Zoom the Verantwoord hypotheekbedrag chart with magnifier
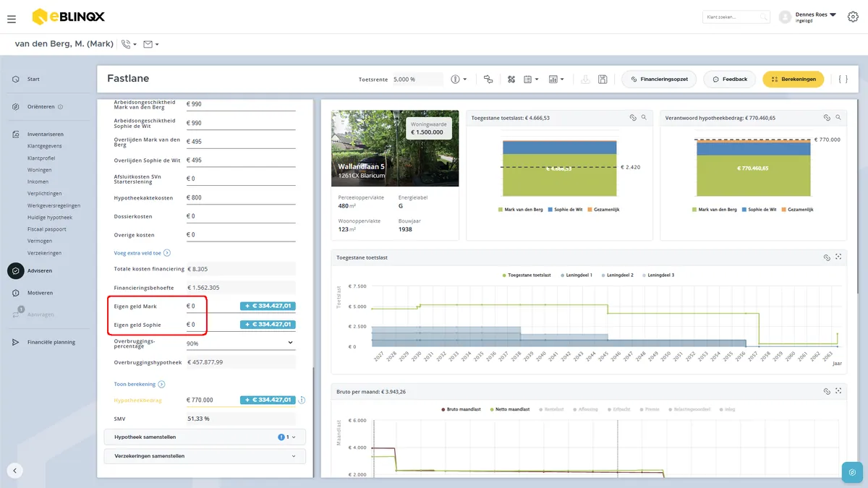The height and width of the screenshot is (488, 868). [838, 117]
